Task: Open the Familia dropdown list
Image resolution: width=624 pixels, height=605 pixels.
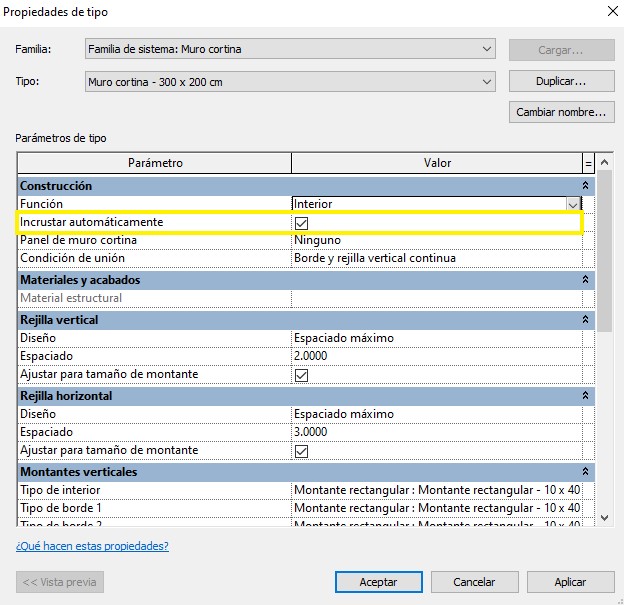Action: click(486, 49)
